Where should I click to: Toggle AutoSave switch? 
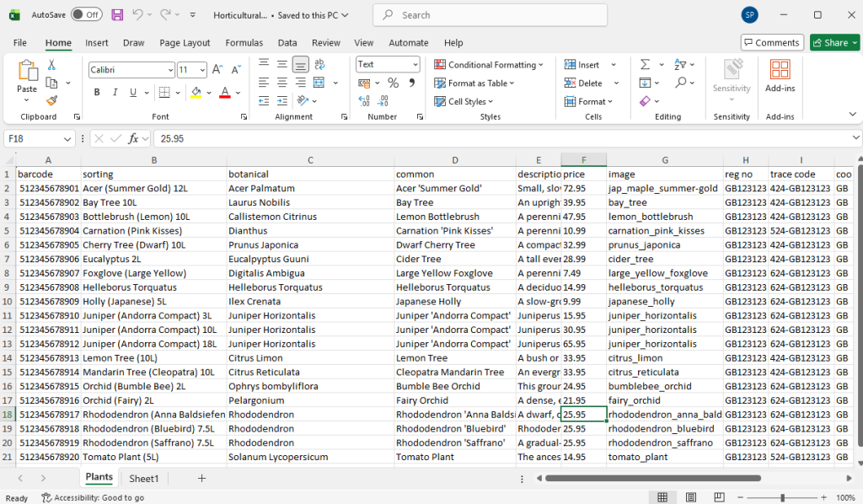[87, 15]
